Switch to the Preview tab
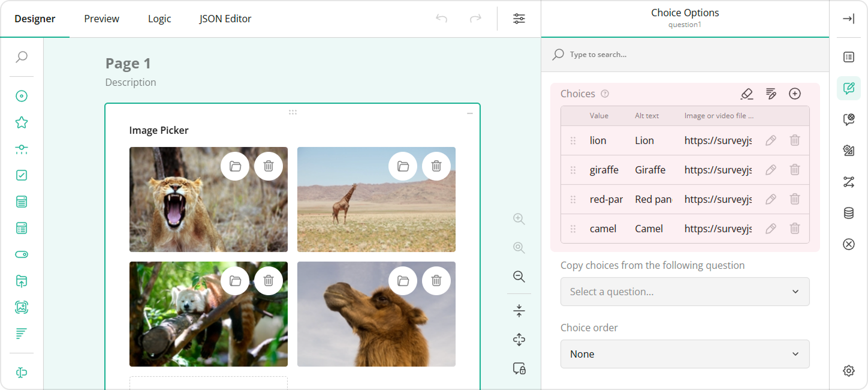The height and width of the screenshot is (390, 868). pos(101,19)
